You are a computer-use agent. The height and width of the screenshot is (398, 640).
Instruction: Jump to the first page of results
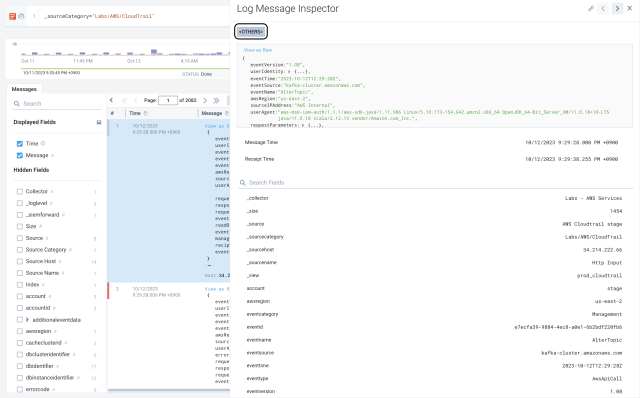[124, 100]
